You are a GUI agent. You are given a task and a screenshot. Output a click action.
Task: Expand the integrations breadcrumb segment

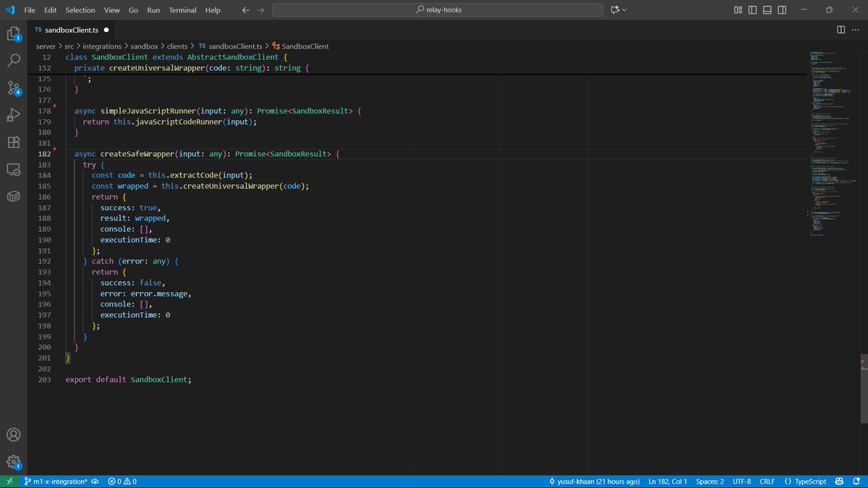[102, 46]
